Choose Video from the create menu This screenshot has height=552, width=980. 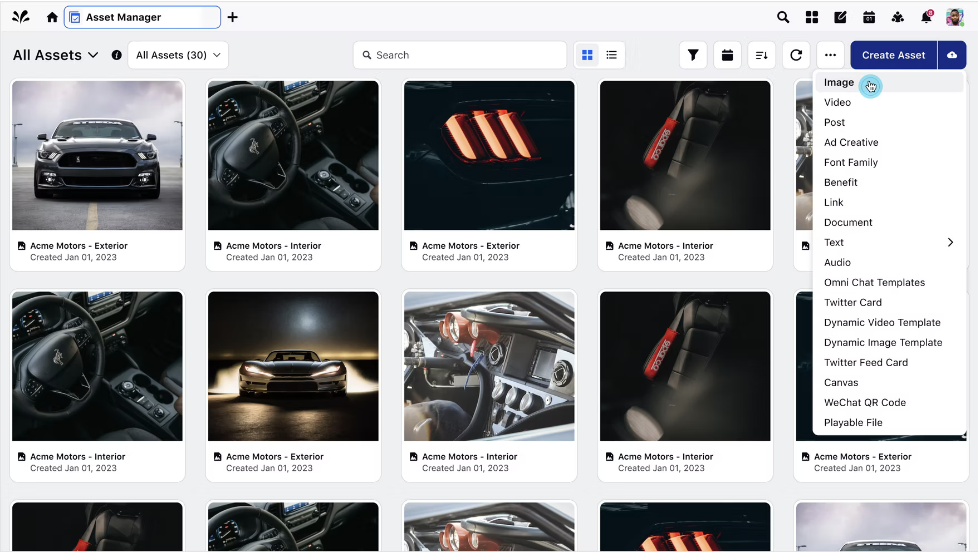pos(889,102)
